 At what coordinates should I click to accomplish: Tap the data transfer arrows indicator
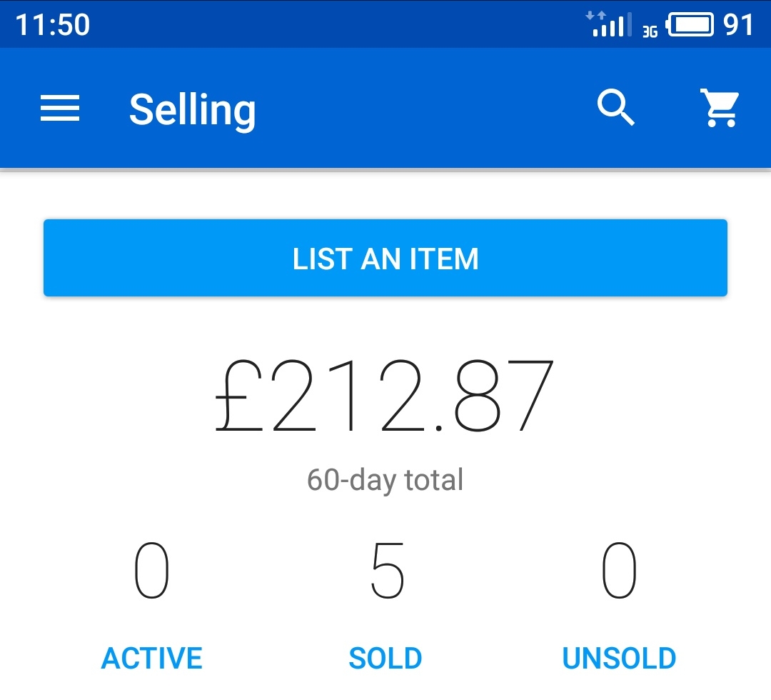click(x=595, y=16)
